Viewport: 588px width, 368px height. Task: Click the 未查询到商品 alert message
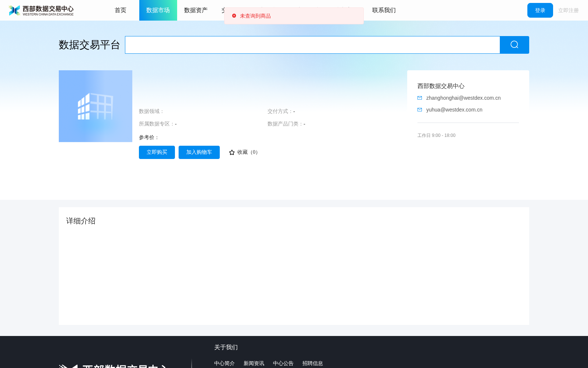[x=255, y=16]
